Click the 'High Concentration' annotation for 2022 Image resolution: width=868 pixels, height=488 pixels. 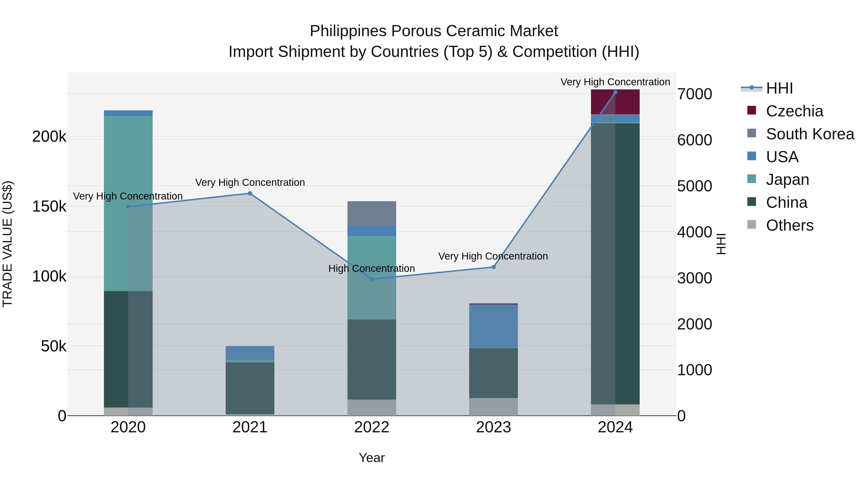click(372, 268)
